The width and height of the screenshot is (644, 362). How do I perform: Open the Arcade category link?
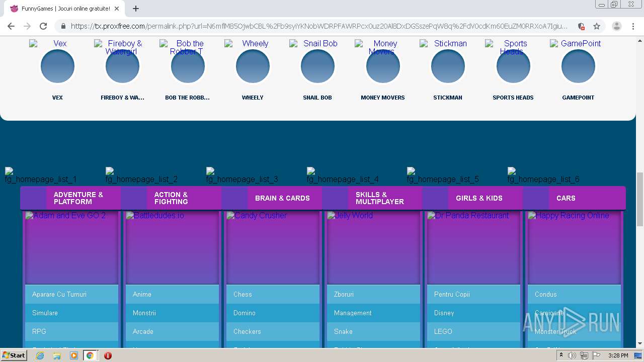click(172, 331)
